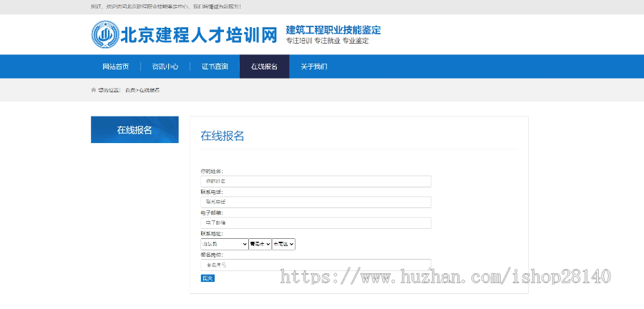Image resolution: width=644 pixels, height=309 pixels.
Task: Click the 专注培训 专注就业 专业鉴定 tagline
Action: click(327, 41)
